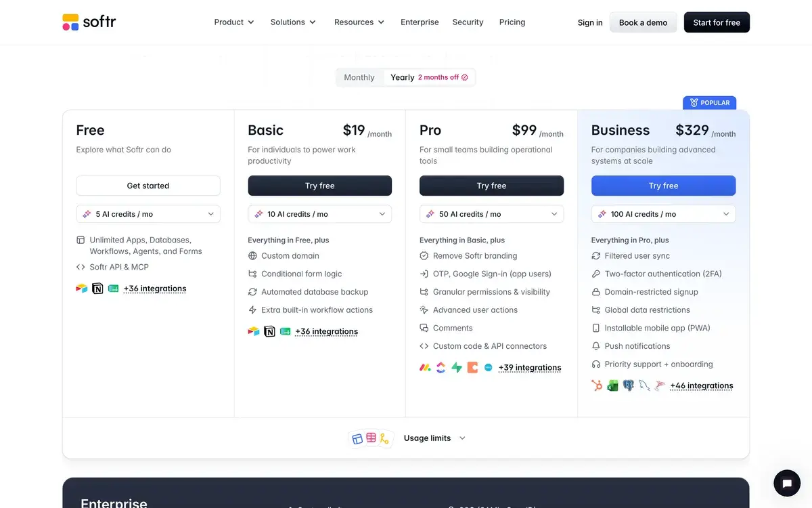
Task: Click the speech bubble icon by Comments
Action: tap(424, 328)
